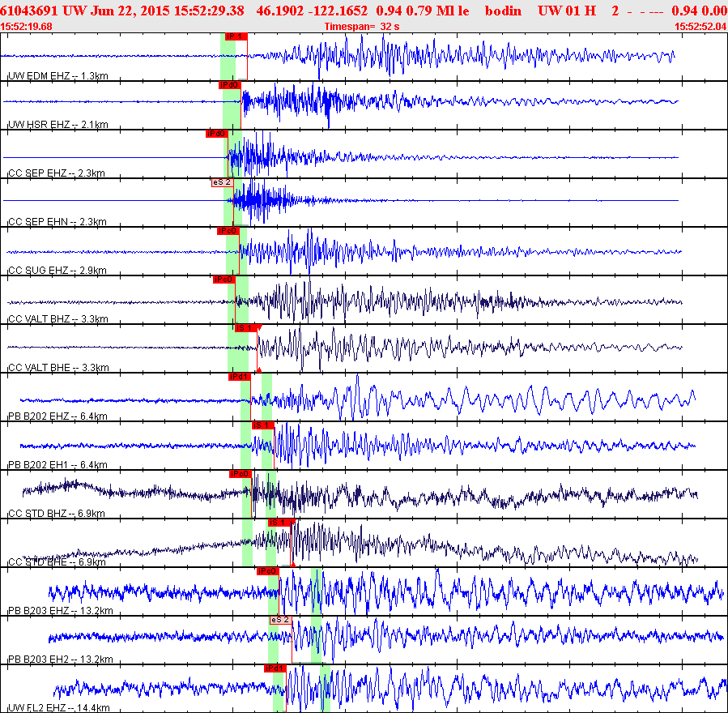Click the start time 15:52:19.68
Image resolution: width=728 pixels, height=713 pixels.
26,27
